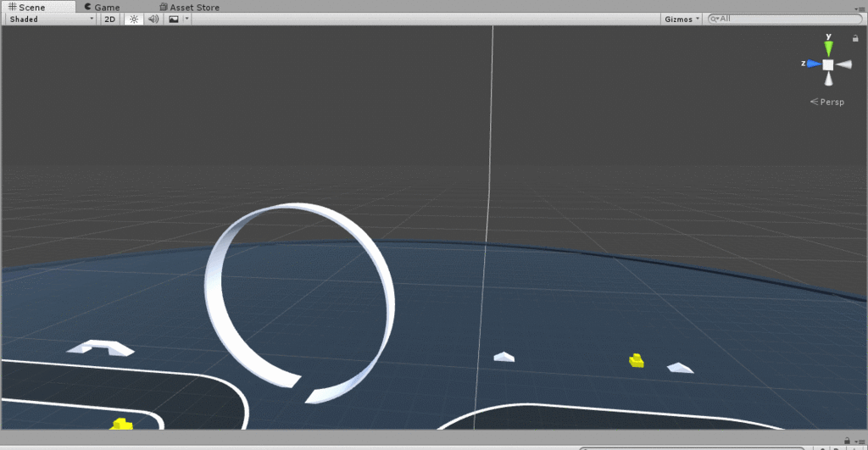This screenshot has width=868, height=450.
Task: Toggle scene effects image icon
Action: point(174,19)
